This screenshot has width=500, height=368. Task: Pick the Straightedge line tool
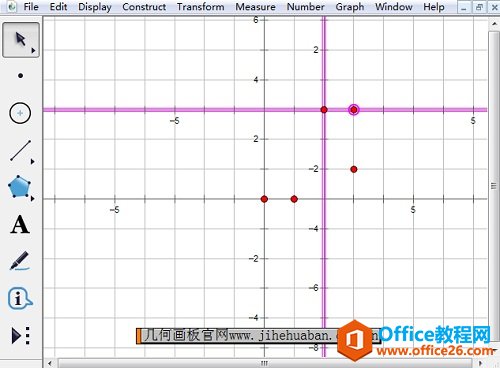[x=20, y=151]
